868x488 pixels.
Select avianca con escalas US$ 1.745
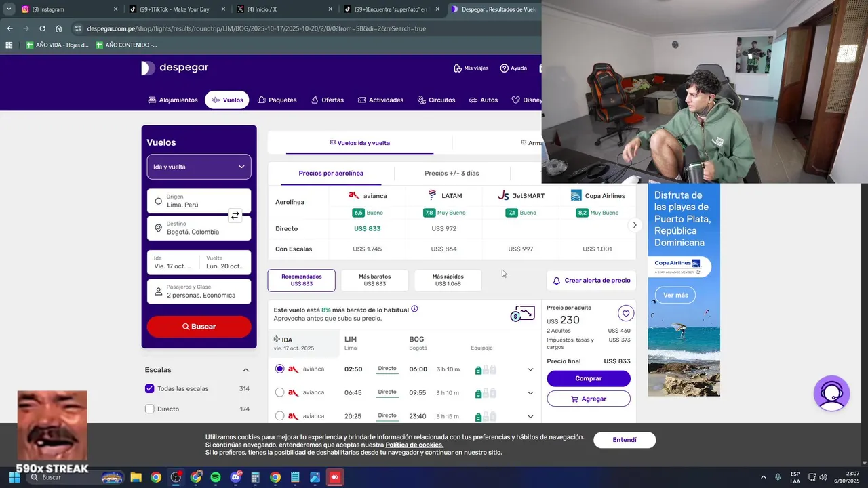(367, 249)
